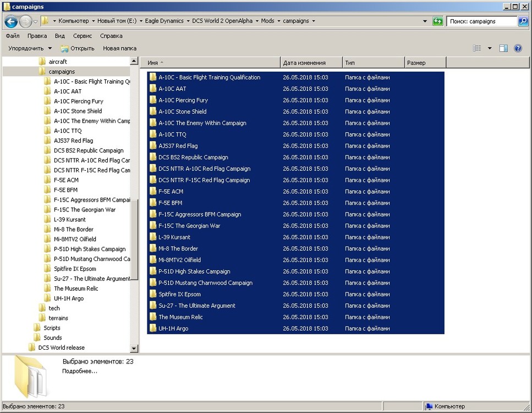Click the large folder thumbnail in details pane
Screen dimensions: 532x413
[31, 377]
